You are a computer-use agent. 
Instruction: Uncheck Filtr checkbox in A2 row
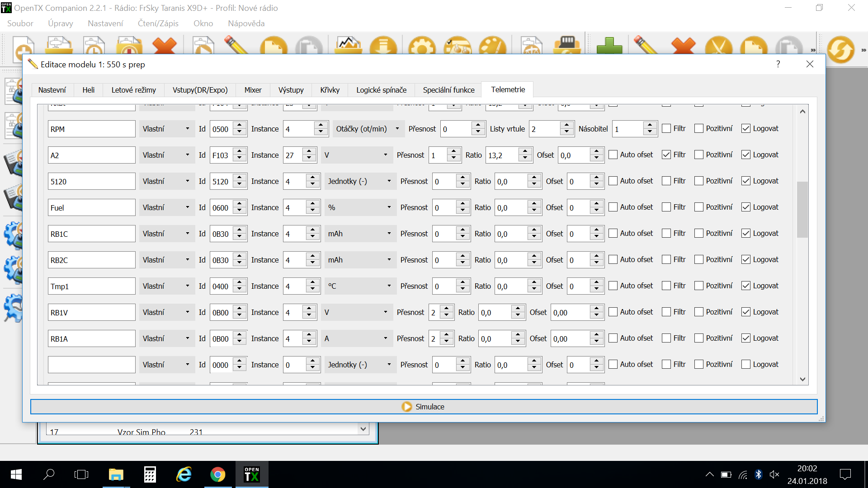click(x=666, y=155)
